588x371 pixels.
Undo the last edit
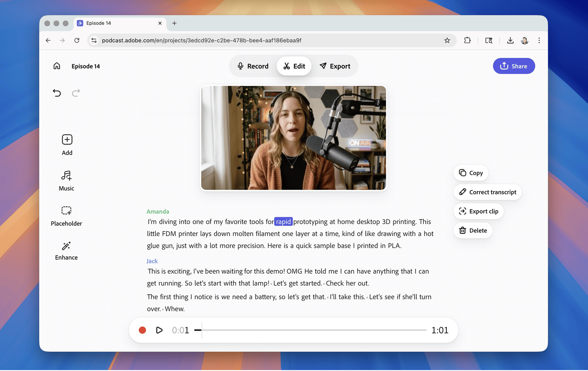(x=57, y=93)
